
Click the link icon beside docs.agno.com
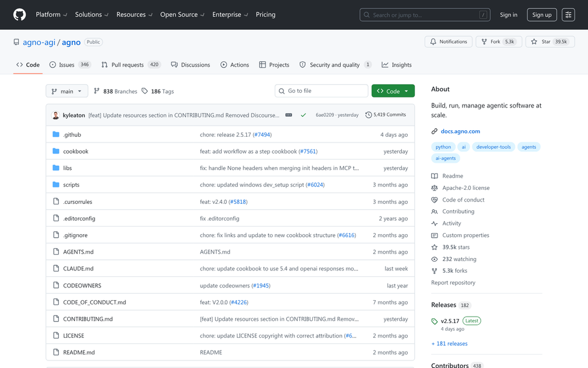[434, 131]
